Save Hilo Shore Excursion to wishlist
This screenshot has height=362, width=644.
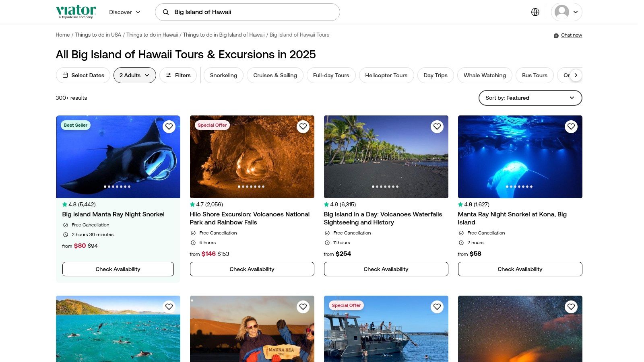coord(303,127)
